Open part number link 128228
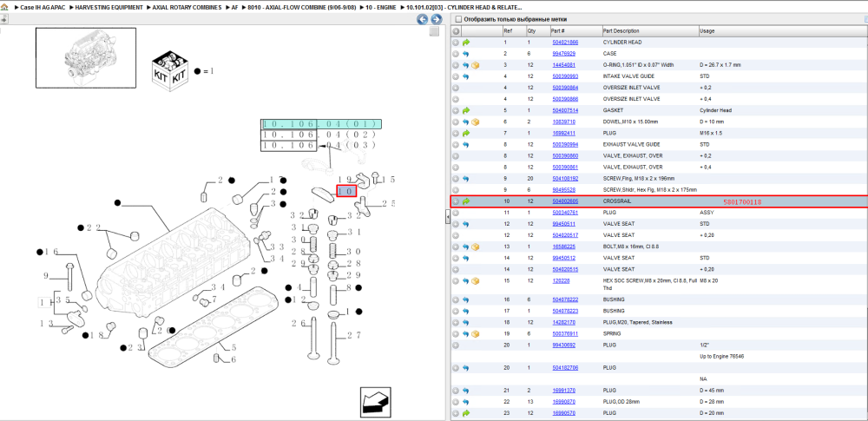This screenshot has height=421, width=868. [x=560, y=281]
